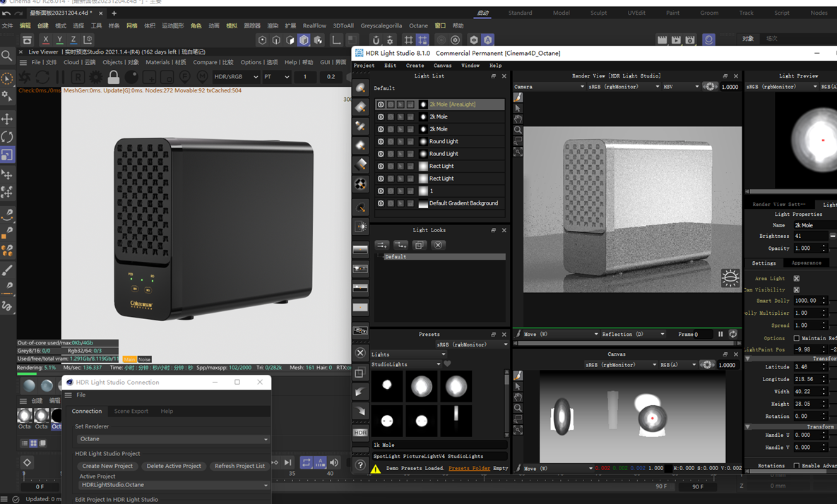This screenshot has height=504, width=837.
Task: Click the delete light look X icon
Action: pyautogui.click(x=438, y=245)
